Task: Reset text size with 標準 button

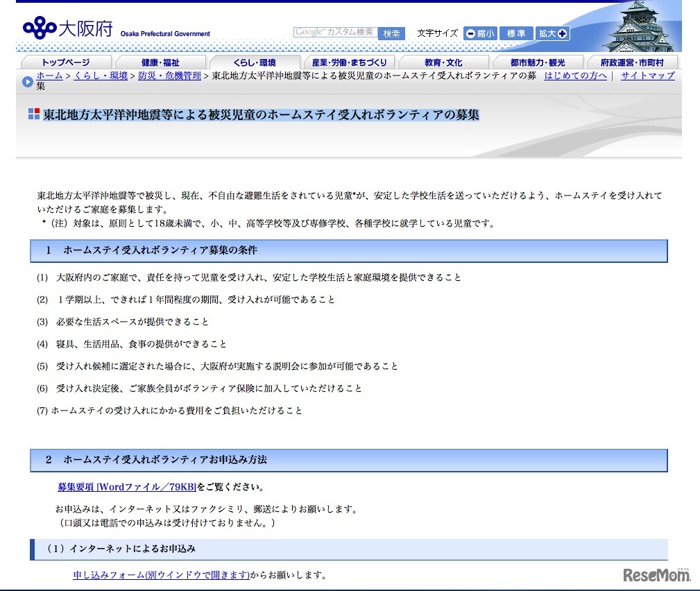Action: pos(516,33)
